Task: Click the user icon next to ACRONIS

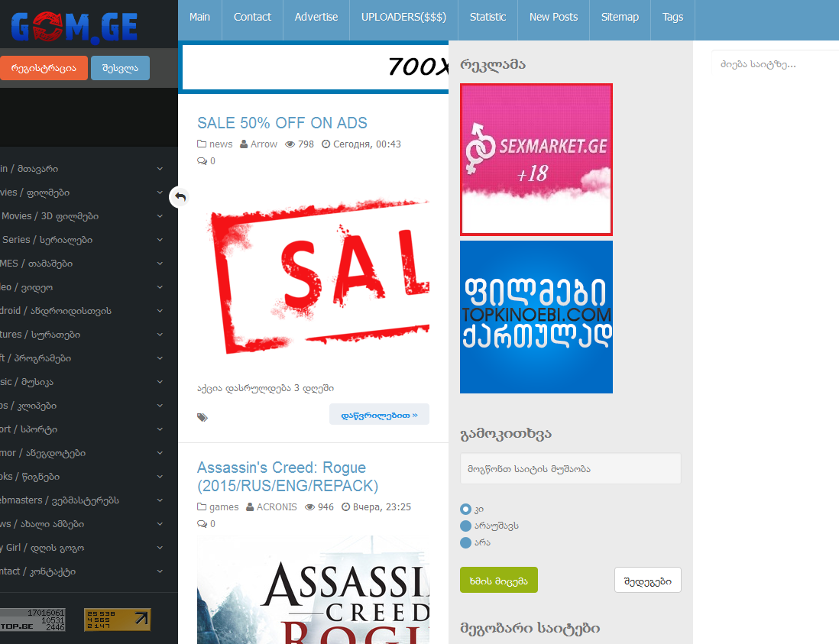Action: [x=250, y=506]
